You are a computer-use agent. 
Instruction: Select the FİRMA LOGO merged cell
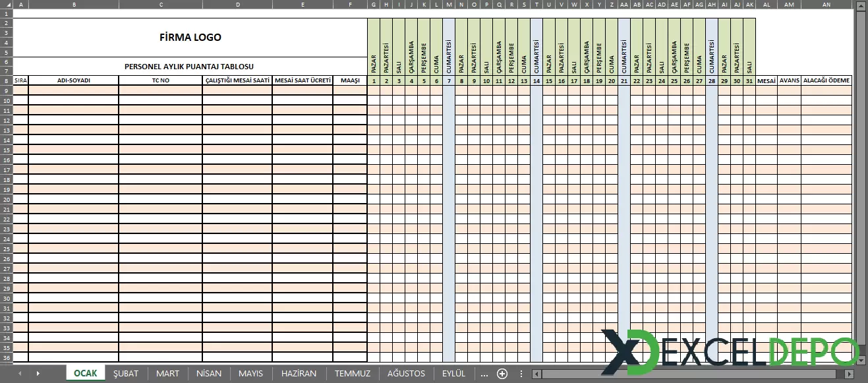pos(190,38)
